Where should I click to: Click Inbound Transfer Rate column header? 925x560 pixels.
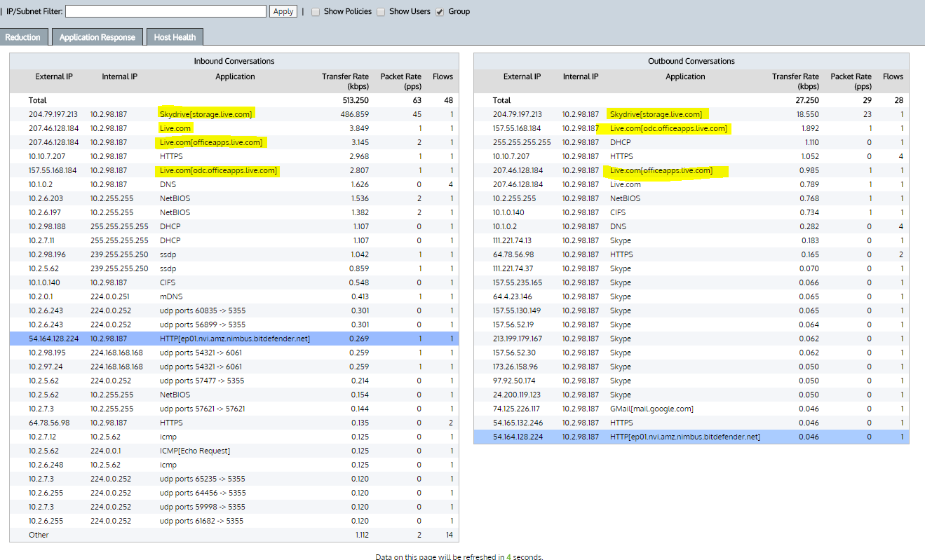click(345, 81)
